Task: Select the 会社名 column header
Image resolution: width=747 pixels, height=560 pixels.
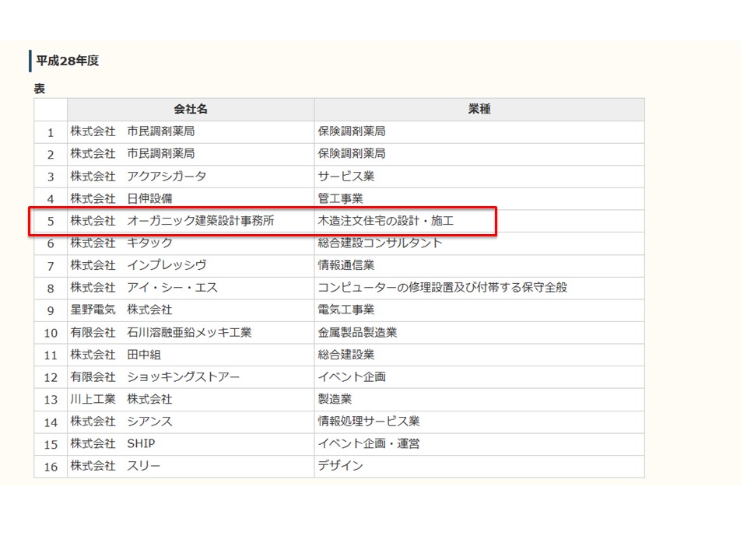Action: tap(191, 109)
